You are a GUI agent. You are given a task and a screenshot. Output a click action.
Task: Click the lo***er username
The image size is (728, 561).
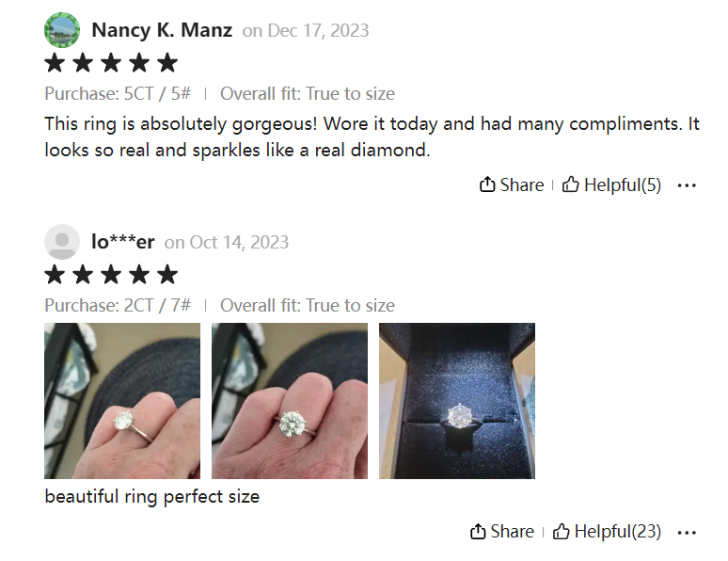(x=123, y=242)
